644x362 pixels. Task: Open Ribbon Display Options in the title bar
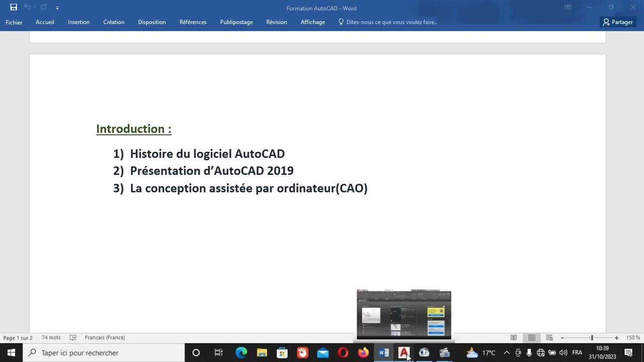click(x=568, y=8)
